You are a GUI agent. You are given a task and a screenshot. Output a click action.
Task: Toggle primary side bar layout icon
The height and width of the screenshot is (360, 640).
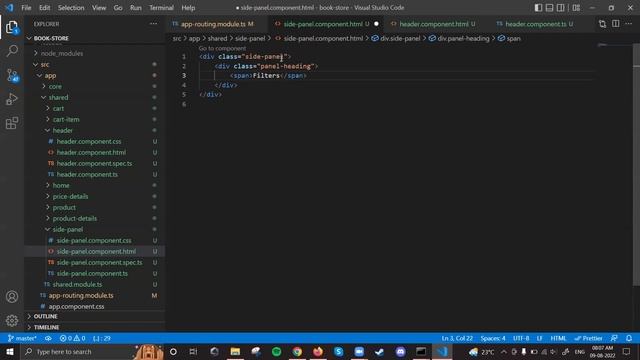(x=538, y=8)
